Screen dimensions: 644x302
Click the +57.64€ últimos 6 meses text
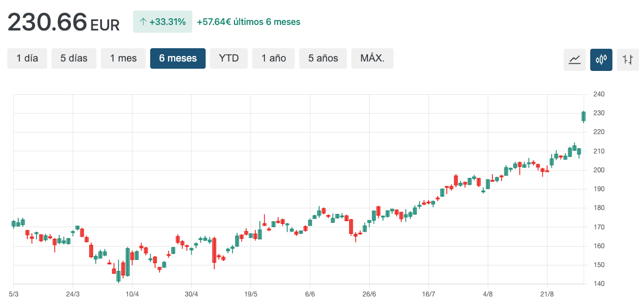249,22
